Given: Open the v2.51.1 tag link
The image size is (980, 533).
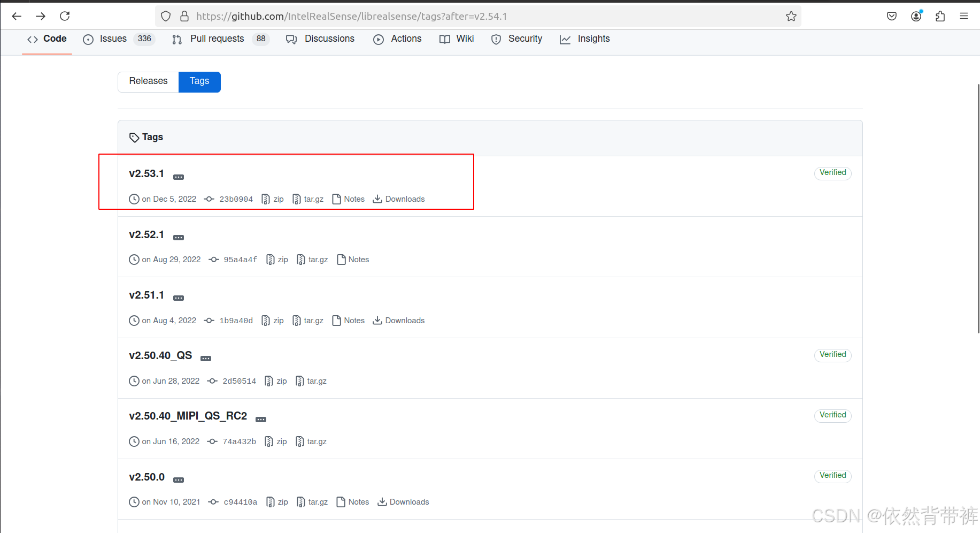Looking at the screenshot, I should coord(146,295).
